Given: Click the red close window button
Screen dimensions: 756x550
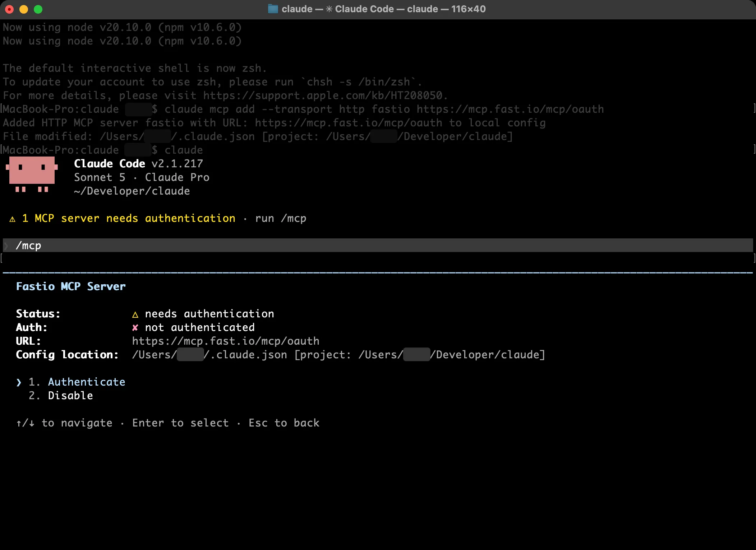Looking at the screenshot, I should [x=9, y=9].
